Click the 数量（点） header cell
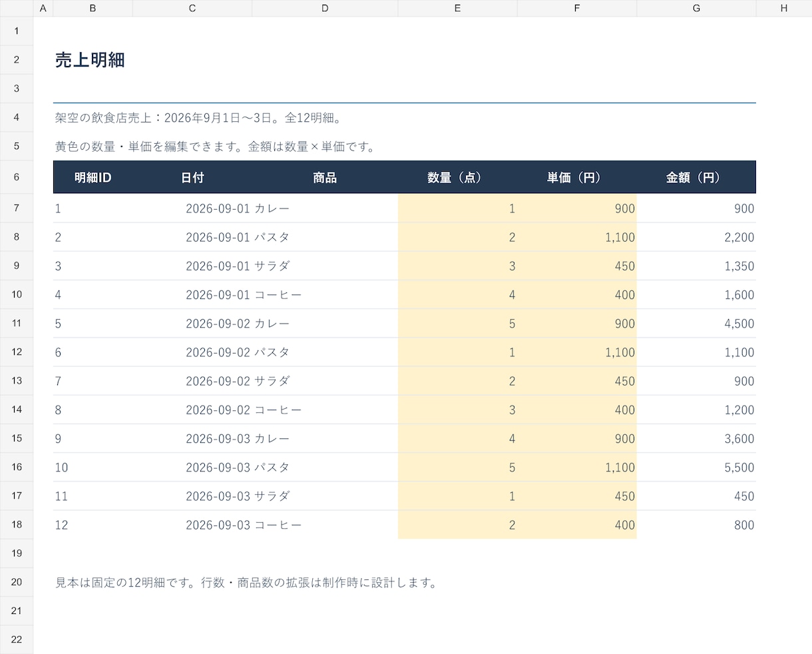 457,177
